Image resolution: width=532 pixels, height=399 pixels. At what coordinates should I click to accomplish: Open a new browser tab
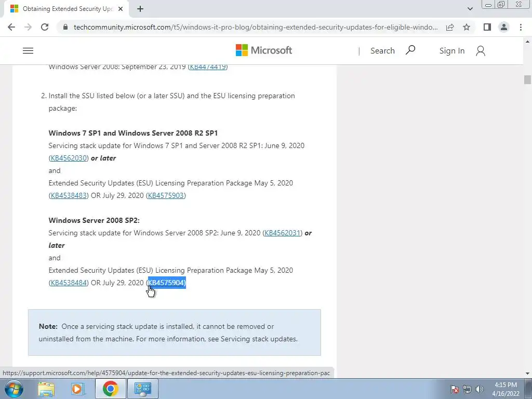tap(140, 9)
